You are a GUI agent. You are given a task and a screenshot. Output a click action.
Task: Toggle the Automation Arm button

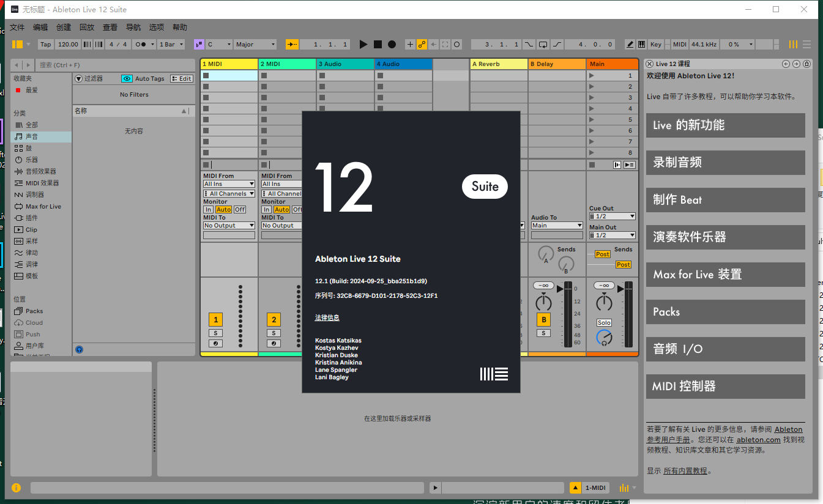pos(422,44)
